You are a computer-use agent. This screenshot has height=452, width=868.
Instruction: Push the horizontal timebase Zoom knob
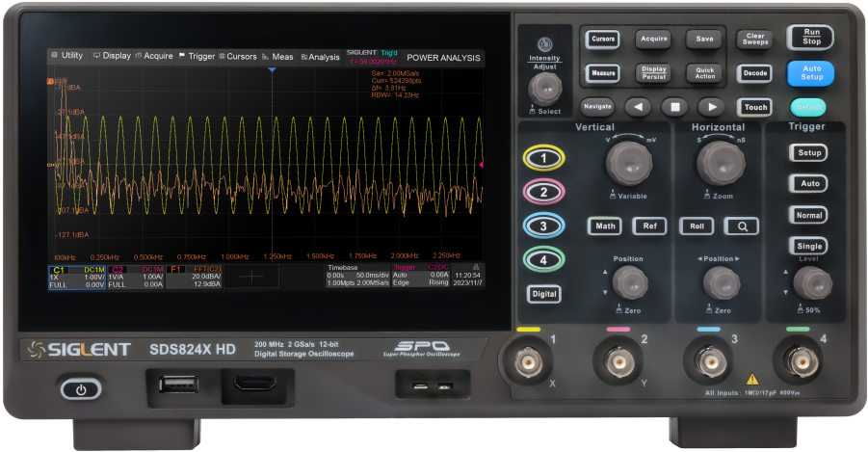pos(720,163)
